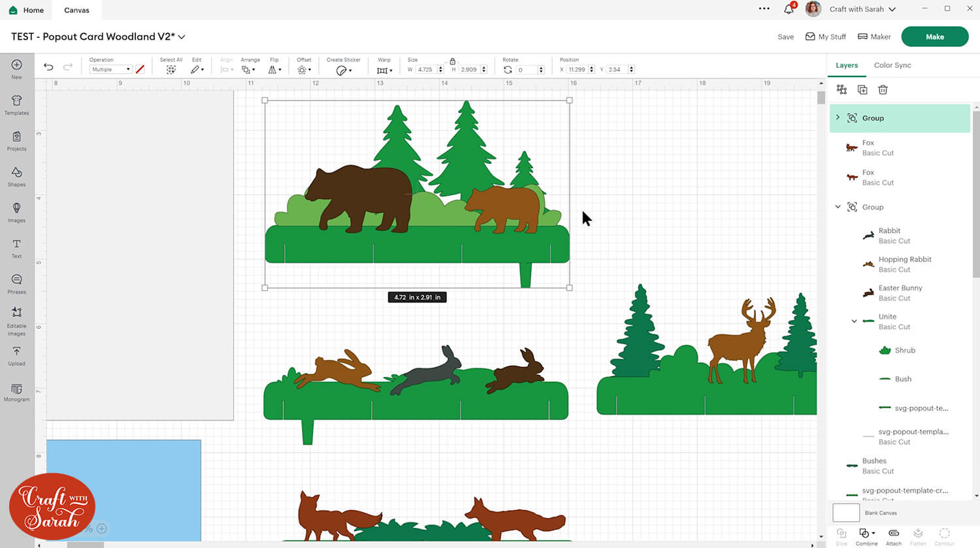
Task: Delete selected layer with trash icon
Action: (883, 89)
